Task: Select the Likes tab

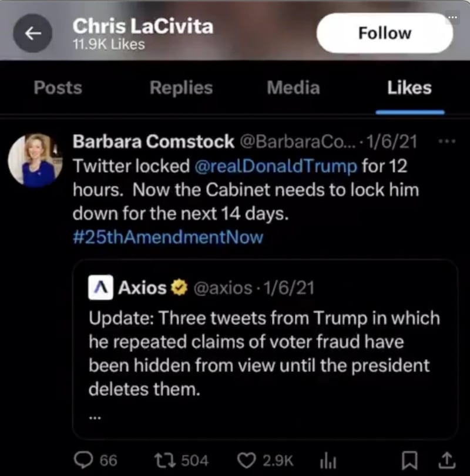Action: [x=409, y=88]
